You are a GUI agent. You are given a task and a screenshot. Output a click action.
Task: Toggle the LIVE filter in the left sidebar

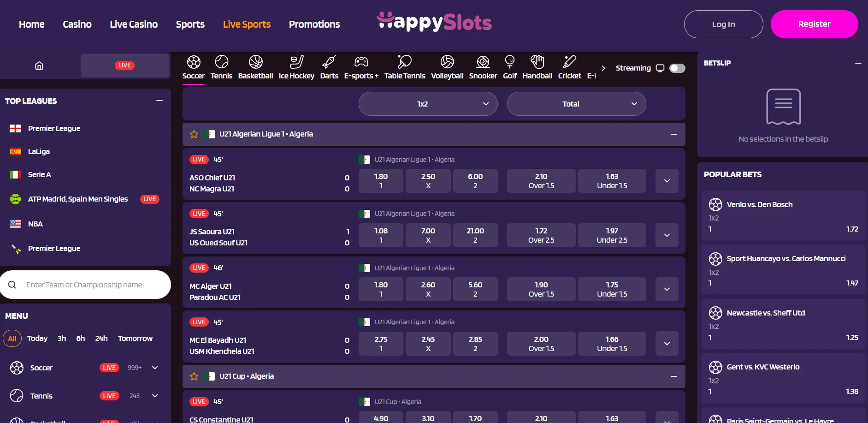pos(124,66)
